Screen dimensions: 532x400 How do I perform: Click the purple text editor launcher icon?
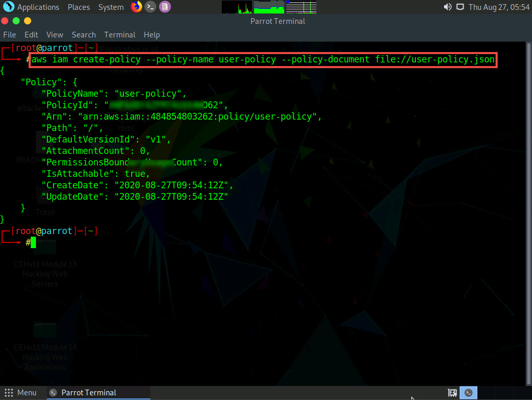coord(164,7)
